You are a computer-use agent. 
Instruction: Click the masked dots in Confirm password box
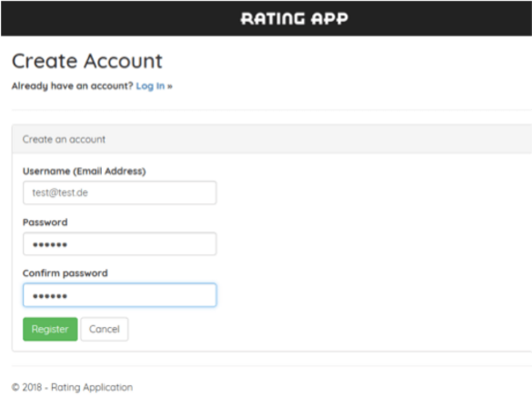(50, 296)
